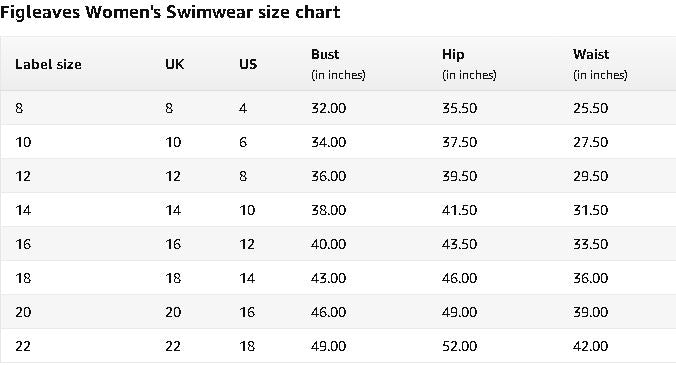This screenshot has height=365, width=676.
Task: Click hip value 49.00 for size 20
Action: [x=460, y=312]
